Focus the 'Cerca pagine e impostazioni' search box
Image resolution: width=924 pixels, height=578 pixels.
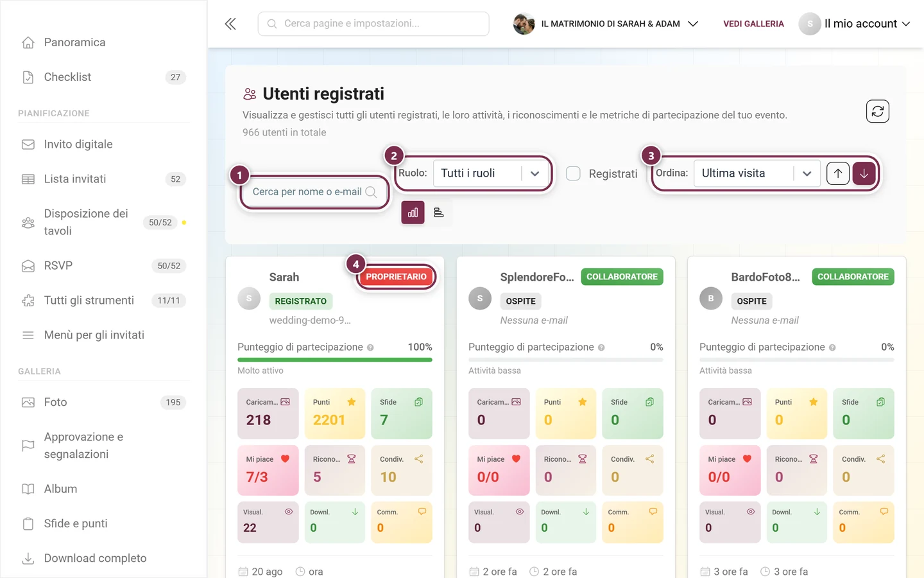(x=373, y=24)
